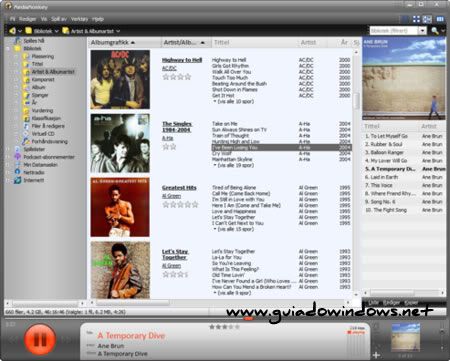Select the column browser view icon
The image size is (450, 361).
tap(440, 19)
